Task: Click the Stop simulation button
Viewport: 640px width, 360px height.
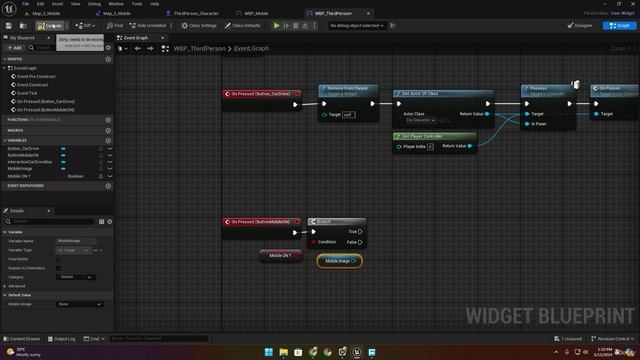Action: pos(296,26)
